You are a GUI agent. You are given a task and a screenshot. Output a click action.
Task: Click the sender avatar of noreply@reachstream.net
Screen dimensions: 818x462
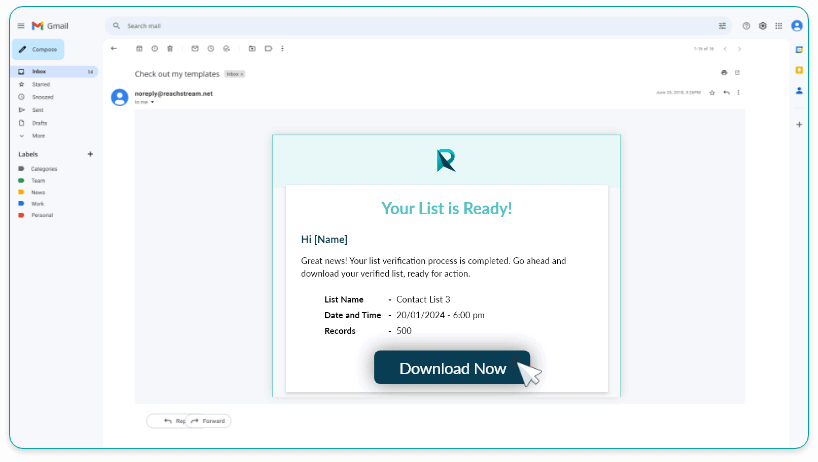[119, 98]
